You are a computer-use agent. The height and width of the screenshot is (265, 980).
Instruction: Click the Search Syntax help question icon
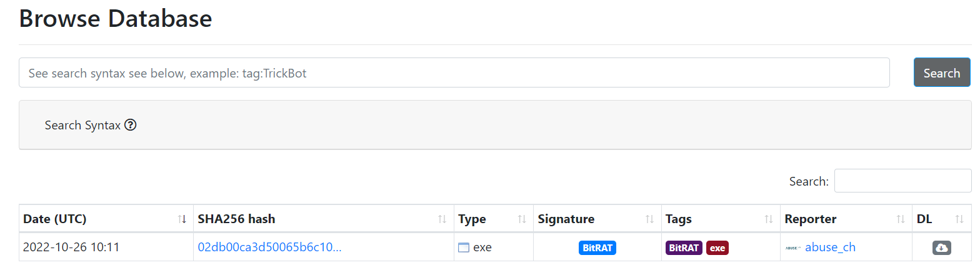point(131,125)
